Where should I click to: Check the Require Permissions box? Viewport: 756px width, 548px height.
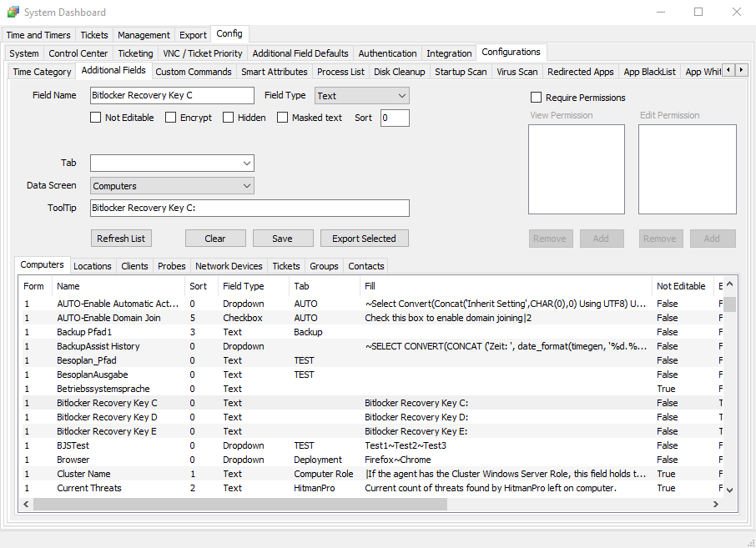pos(537,98)
